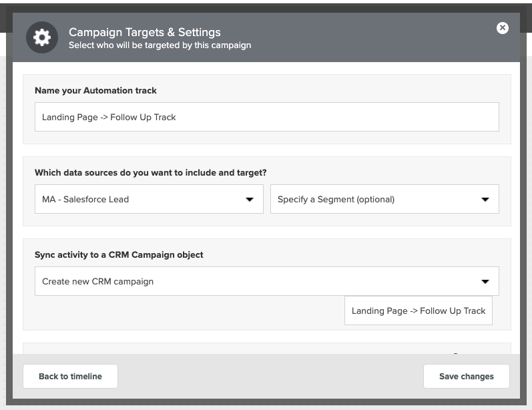Click the partially visible section below CRM sync
The image size is (532, 410).
267,348
